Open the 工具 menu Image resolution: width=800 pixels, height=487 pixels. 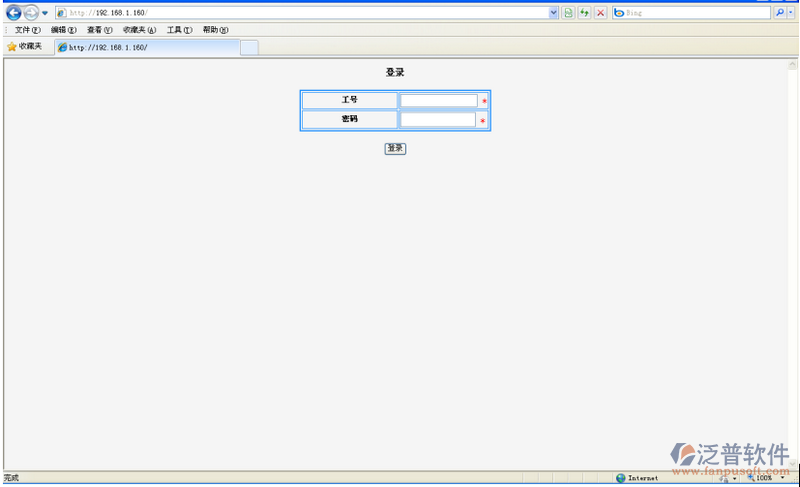(180, 30)
